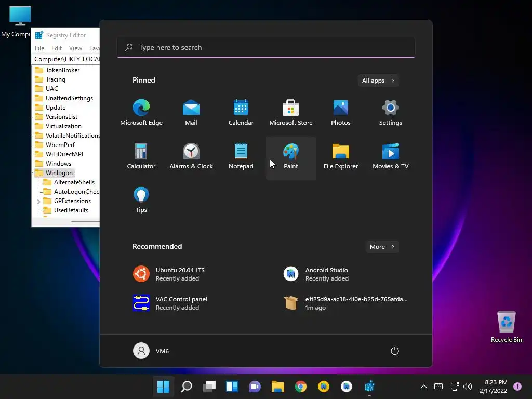Open Microsoft Edge from pinned apps
Viewport: 532px width, 399px height.
[141, 114]
